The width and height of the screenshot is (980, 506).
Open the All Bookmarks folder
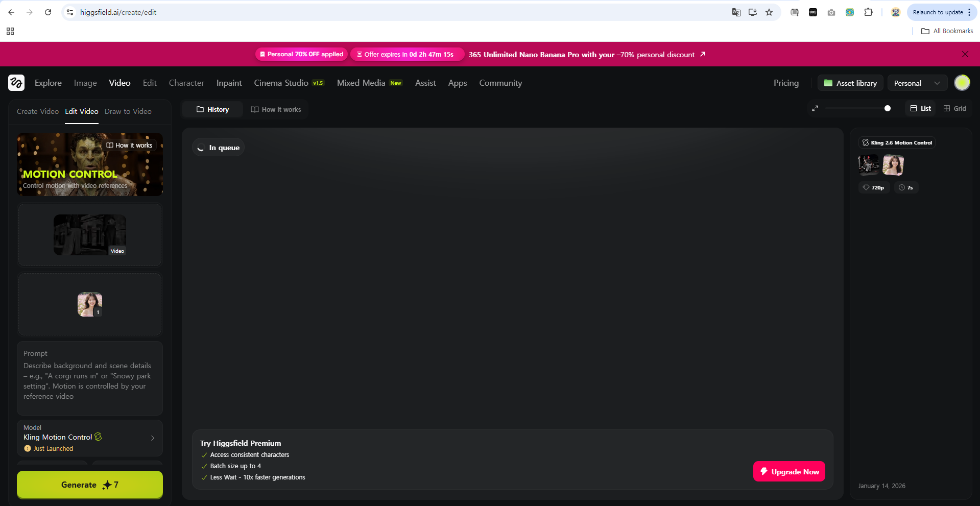tap(947, 31)
